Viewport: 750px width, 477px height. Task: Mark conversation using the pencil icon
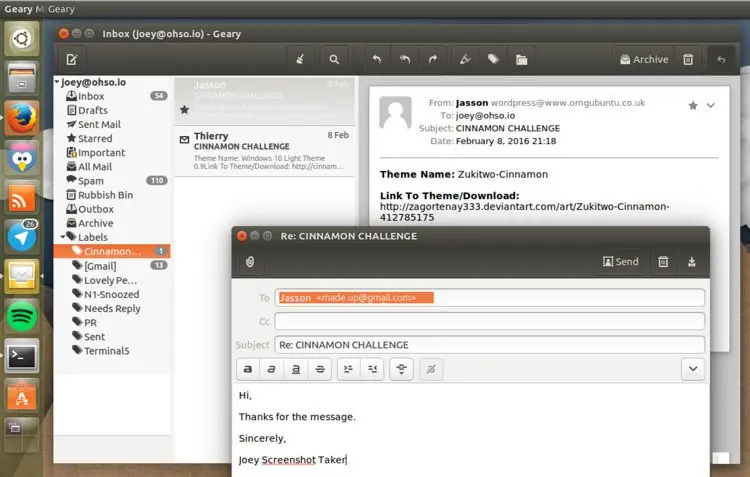(x=465, y=59)
